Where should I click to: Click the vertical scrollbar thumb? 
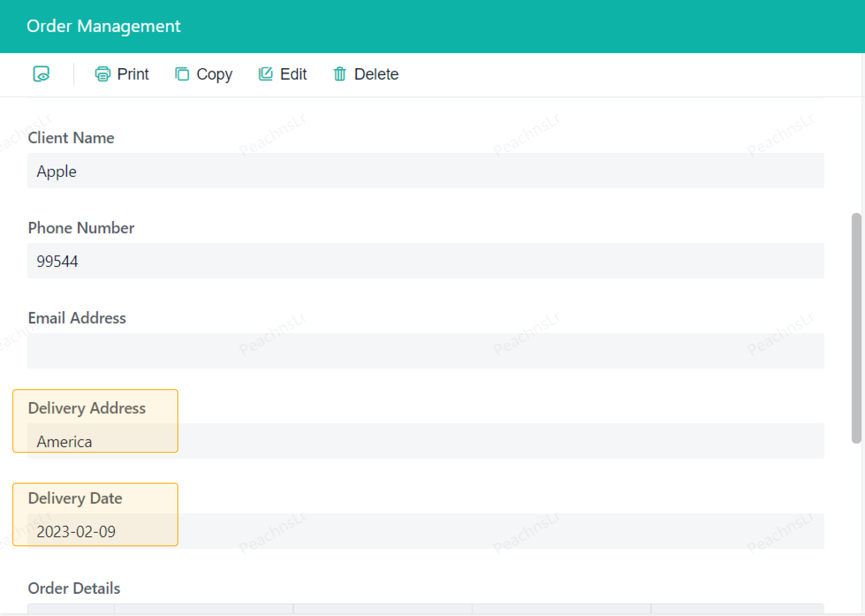(856, 328)
